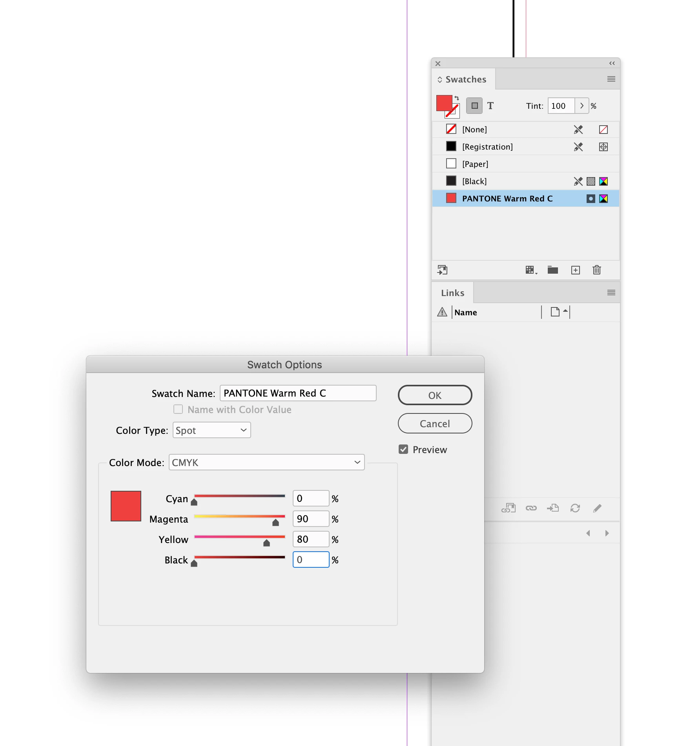Screen dimensions: 700x746
Task: Click the fill color proxy in Swatches panel
Action: 444,103
